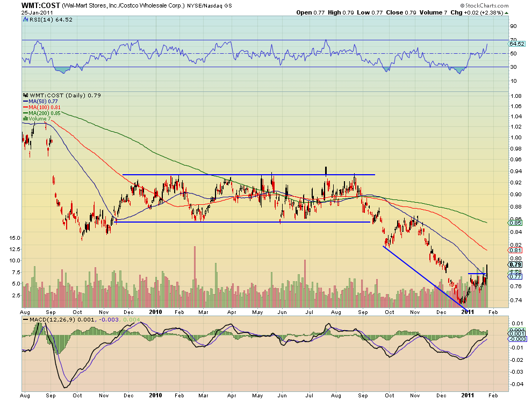Screen dimensions: 532x400
Task: Click the 90 RSI scale label
Action: [513, 26]
